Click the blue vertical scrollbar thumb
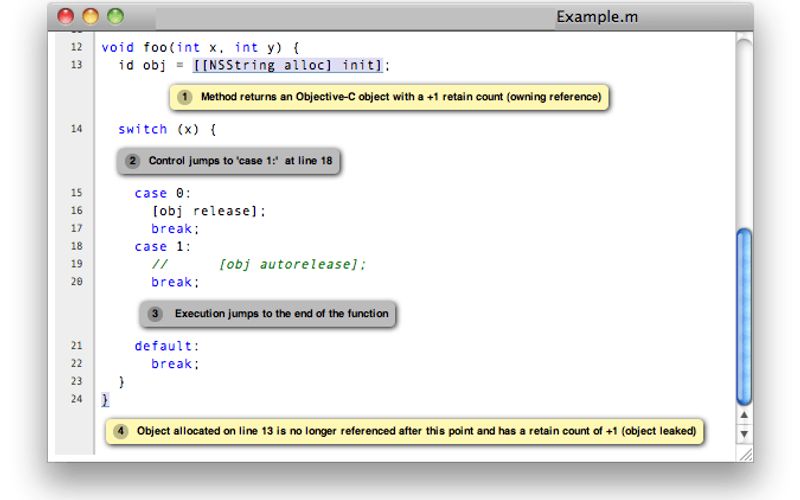Viewport: 800px width, 500px height. click(x=743, y=315)
